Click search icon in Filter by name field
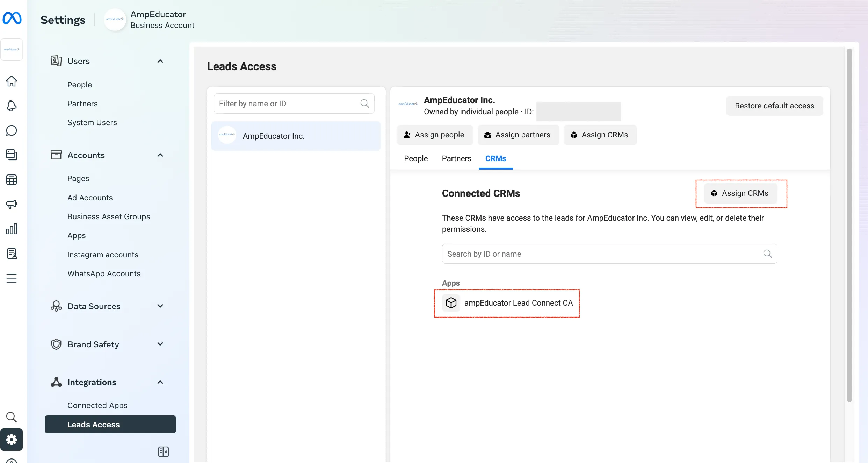Image resolution: width=868 pixels, height=463 pixels. pos(364,104)
